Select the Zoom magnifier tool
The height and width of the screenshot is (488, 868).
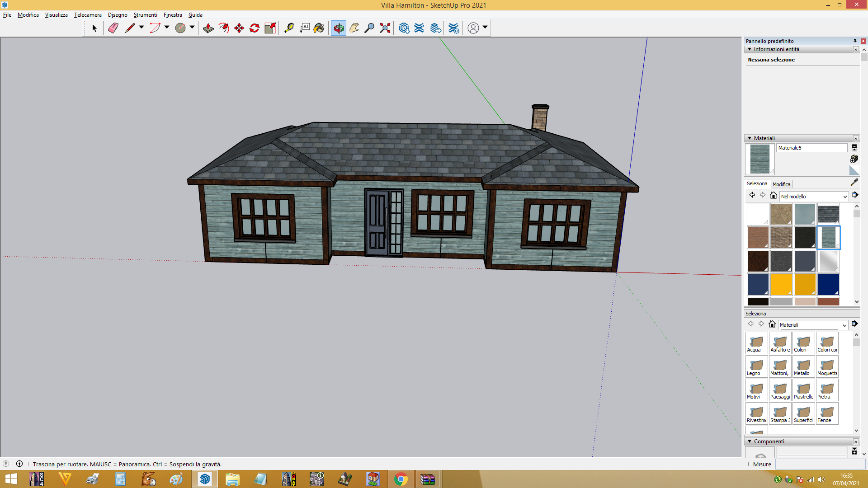pyautogui.click(x=369, y=28)
